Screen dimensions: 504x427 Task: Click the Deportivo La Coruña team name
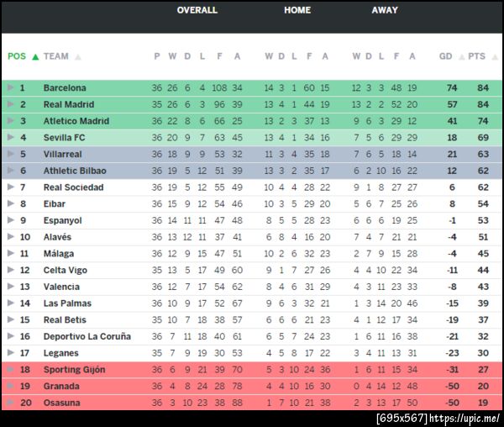click(x=87, y=336)
